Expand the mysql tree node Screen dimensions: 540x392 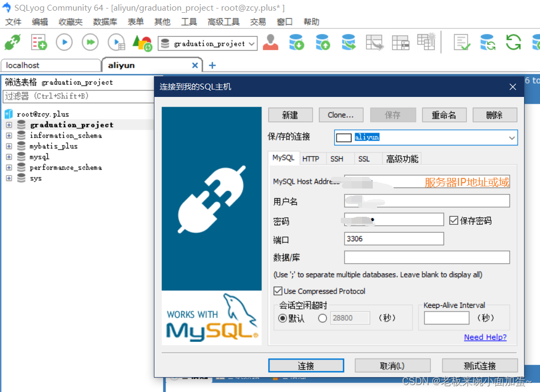tap(9, 157)
